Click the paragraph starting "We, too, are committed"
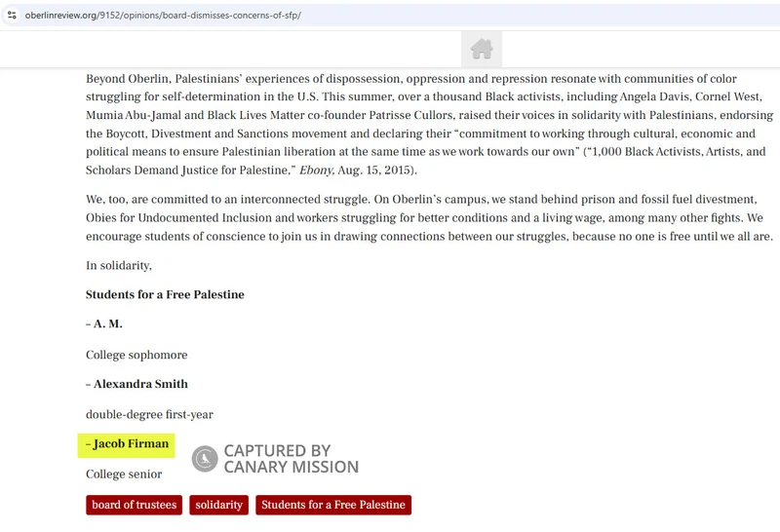The height and width of the screenshot is (532, 780). (x=429, y=218)
